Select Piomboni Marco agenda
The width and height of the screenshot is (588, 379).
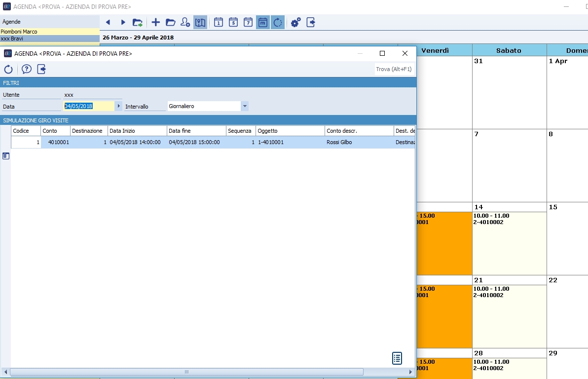pos(49,32)
